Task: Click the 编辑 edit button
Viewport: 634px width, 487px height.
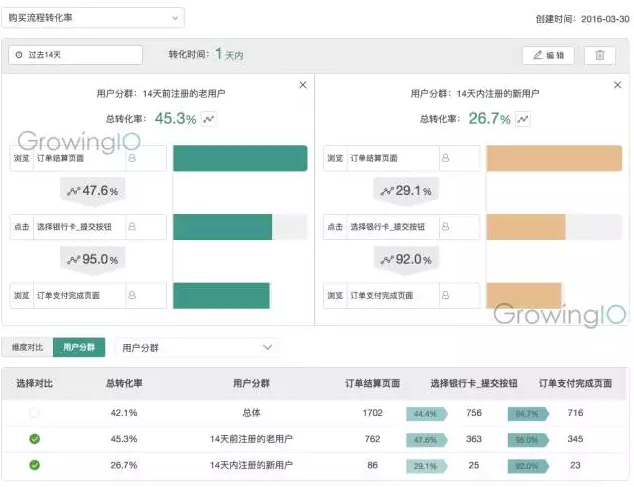Action: [x=548, y=55]
